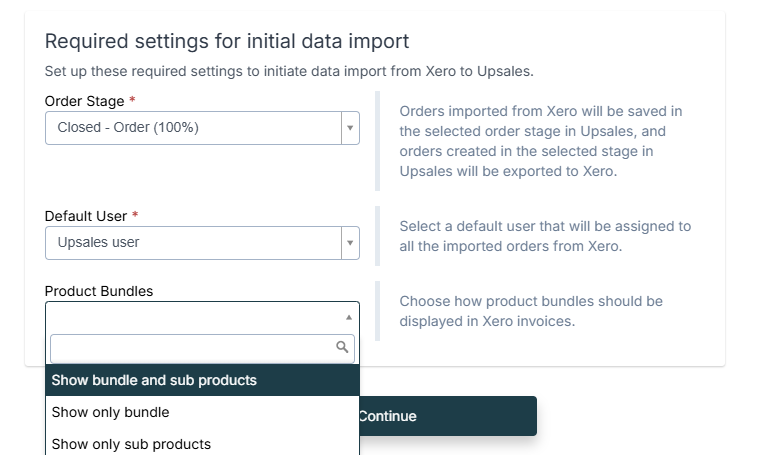The width and height of the screenshot is (766, 455).
Task: Open the Order Stage dropdown
Action: (202, 128)
